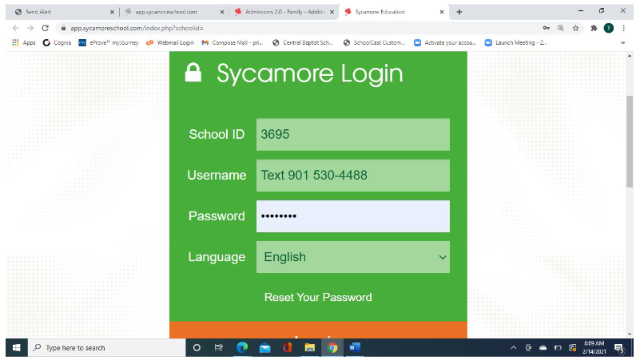Expand the Language dropdown
Image resolution: width=644 pixels, height=360 pixels.
[x=353, y=257]
